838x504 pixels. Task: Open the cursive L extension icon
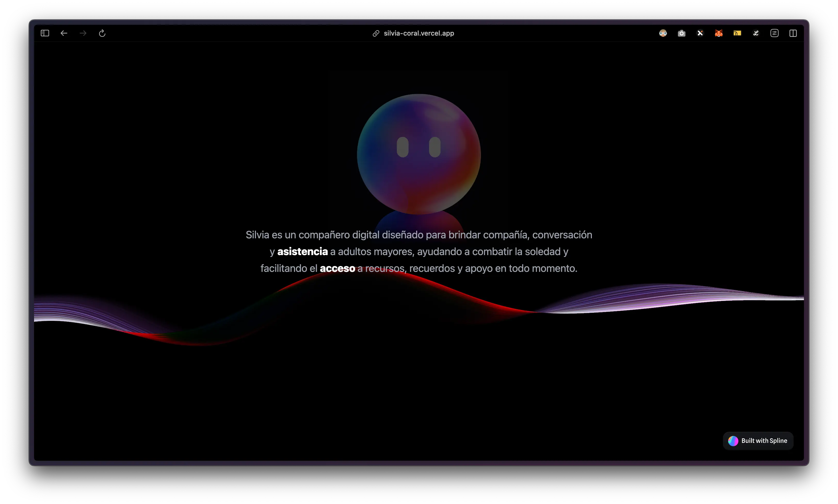756,33
